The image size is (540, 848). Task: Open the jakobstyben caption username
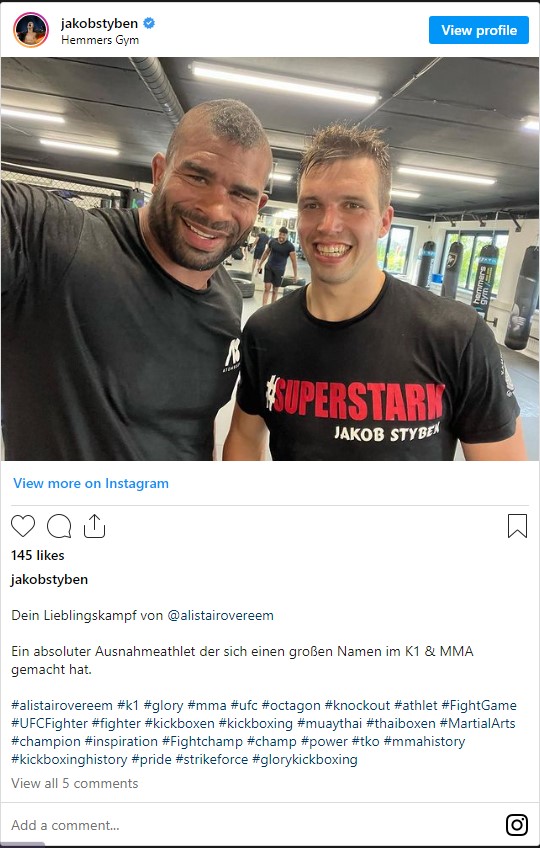(x=49, y=579)
